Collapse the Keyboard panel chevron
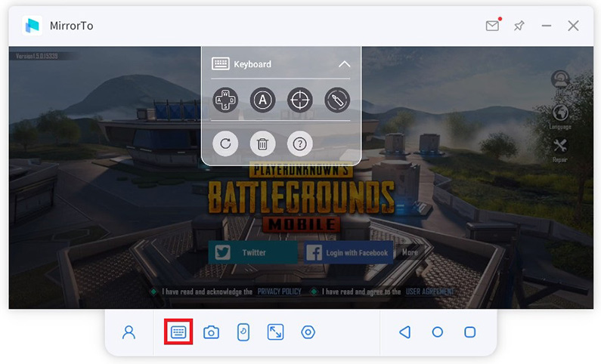 [x=344, y=64]
